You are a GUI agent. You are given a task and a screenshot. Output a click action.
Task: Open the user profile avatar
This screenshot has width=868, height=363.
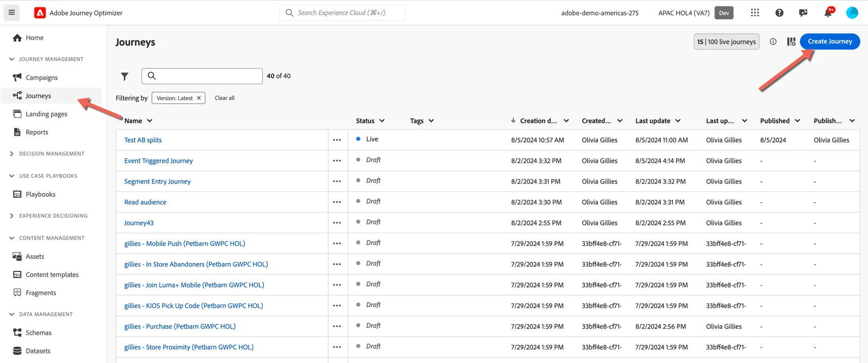coord(852,13)
